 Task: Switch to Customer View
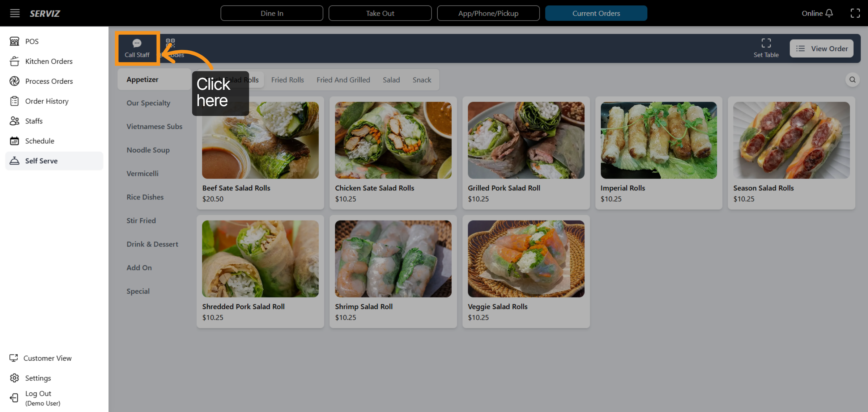(x=47, y=358)
